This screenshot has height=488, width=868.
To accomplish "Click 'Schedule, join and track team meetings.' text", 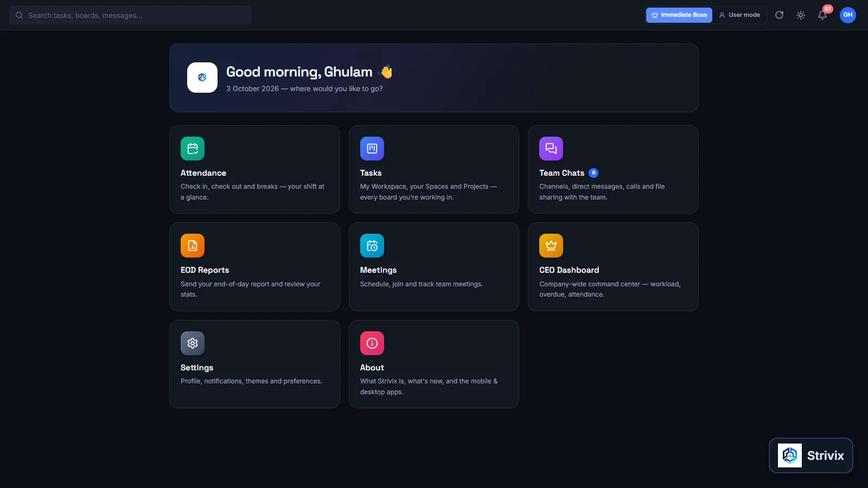I will (x=422, y=284).
